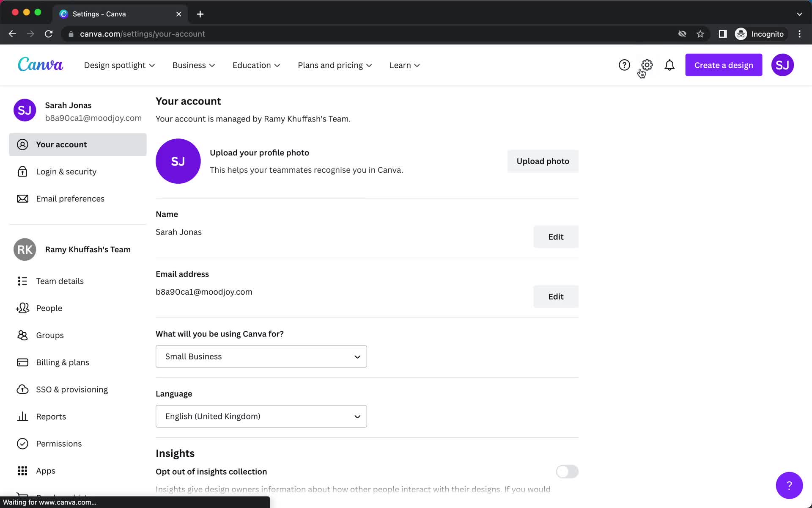Click the eye-slash tracking protection icon
The height and width of the screenshot is (508, 812).
tap(682, 34)
